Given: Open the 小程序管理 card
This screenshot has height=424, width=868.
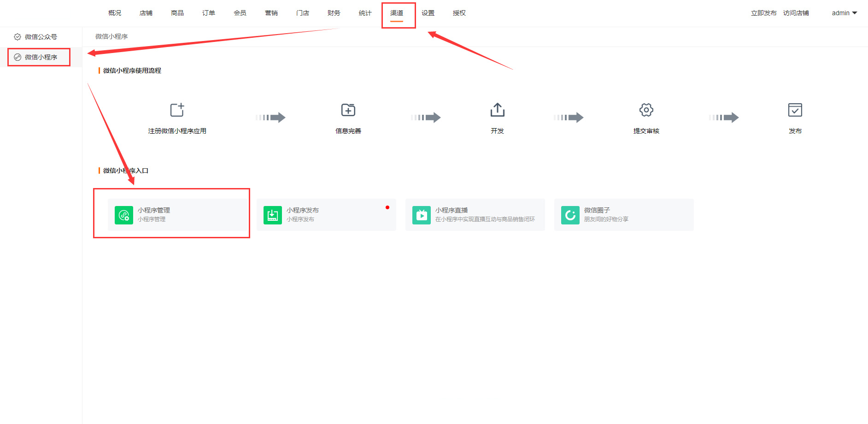Looking at the screenshot, I should 177,215.
